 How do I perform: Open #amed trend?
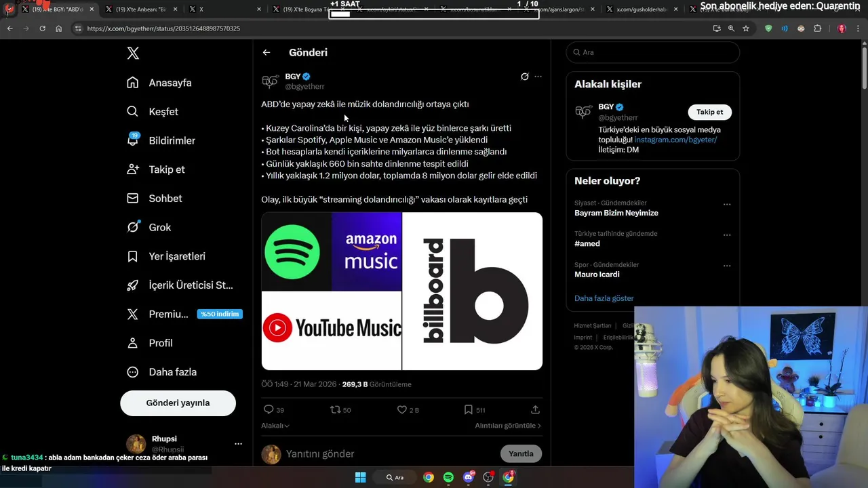click(x=587, y=243)
